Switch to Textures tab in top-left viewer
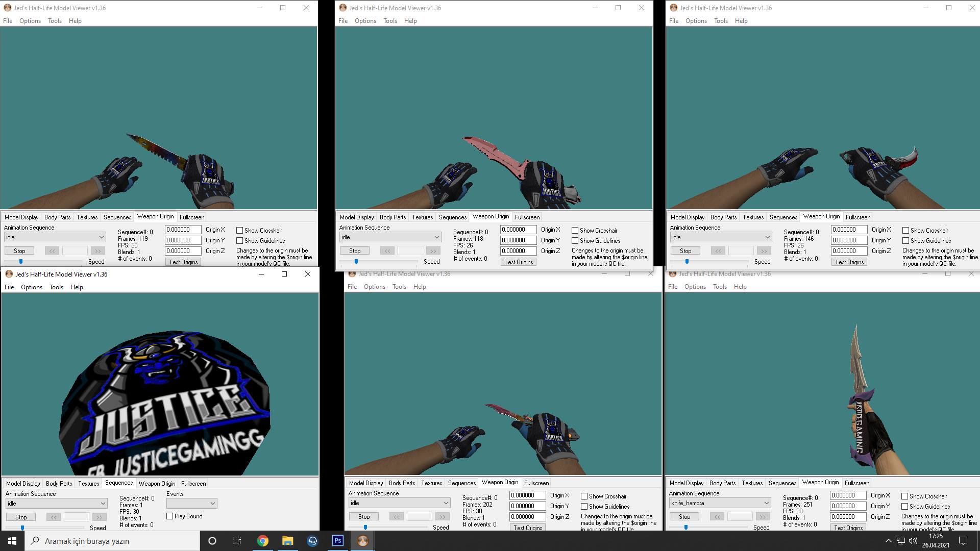This screenshot has height=551, width=980. pyautogui.click(x=87, y=217)
